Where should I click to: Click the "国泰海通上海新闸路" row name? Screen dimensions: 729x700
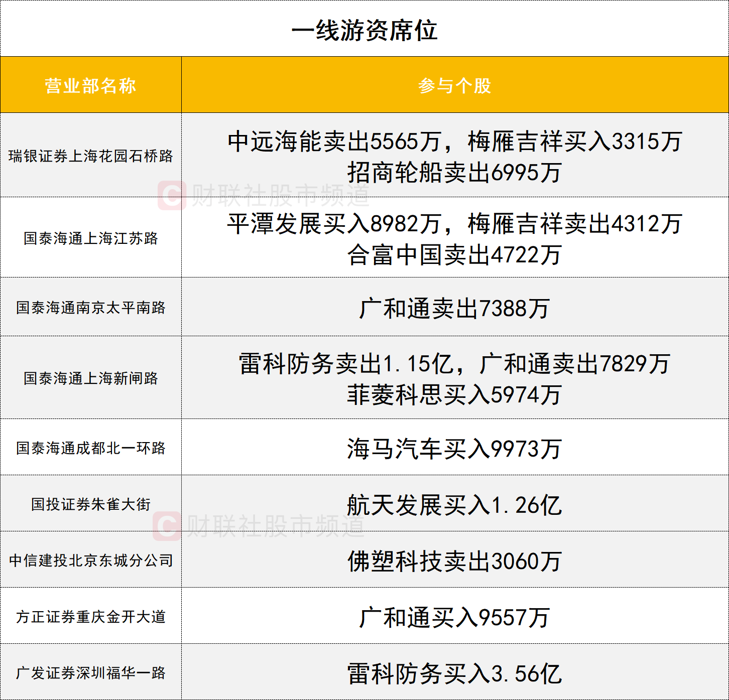[90, 378]
